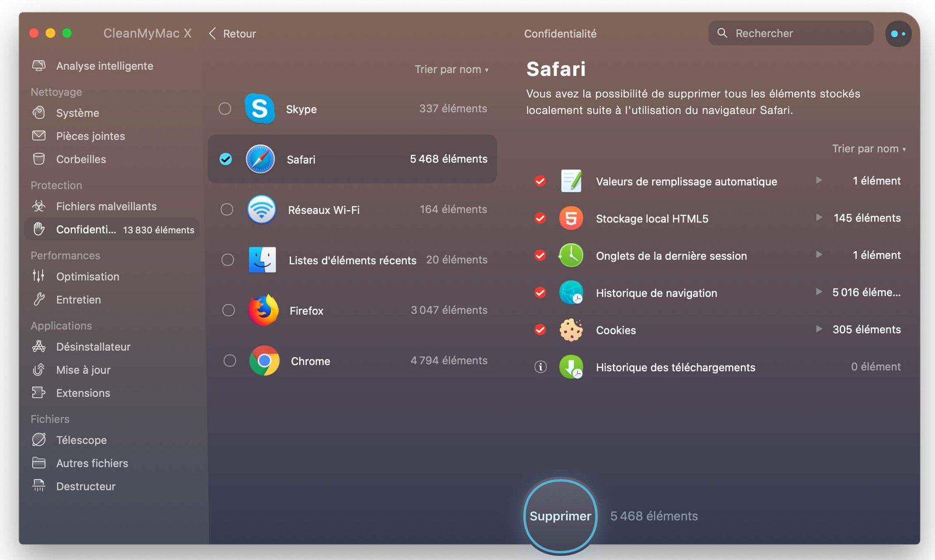Click the autofill values notepad icon
The image size is (935, 560).
click(571, 181)
